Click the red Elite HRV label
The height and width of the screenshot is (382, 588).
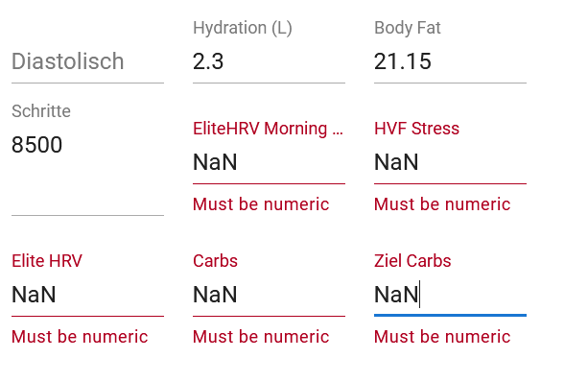pos(47,261)
